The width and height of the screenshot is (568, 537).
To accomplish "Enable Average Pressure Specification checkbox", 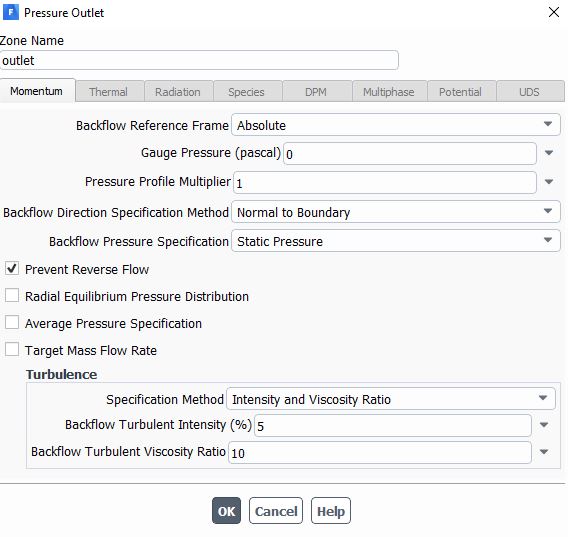I will pyautogui.click(x=12, y=322).
